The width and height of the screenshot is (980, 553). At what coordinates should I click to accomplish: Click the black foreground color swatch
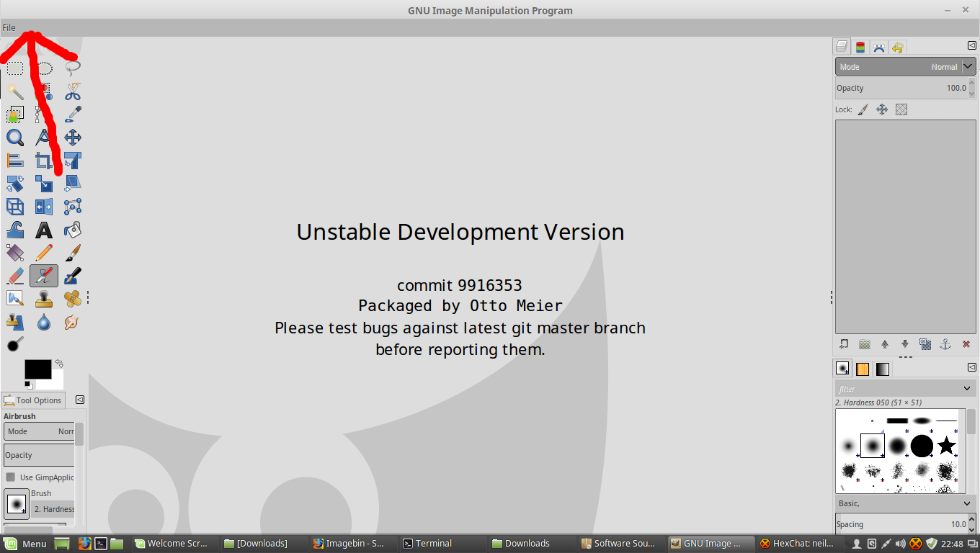37,369
